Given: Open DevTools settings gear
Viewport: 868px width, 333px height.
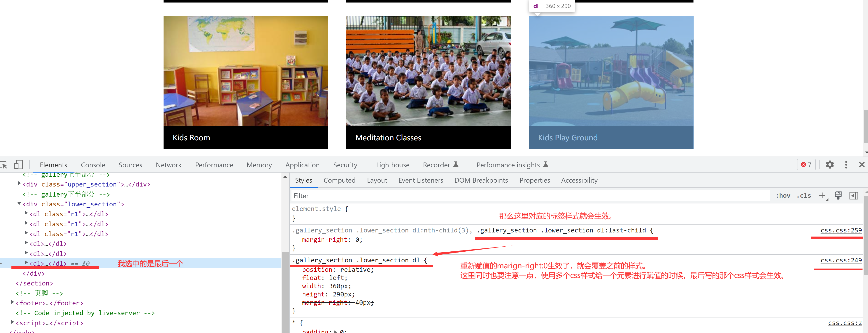Looking at the screenshot, I should point(830,165).
